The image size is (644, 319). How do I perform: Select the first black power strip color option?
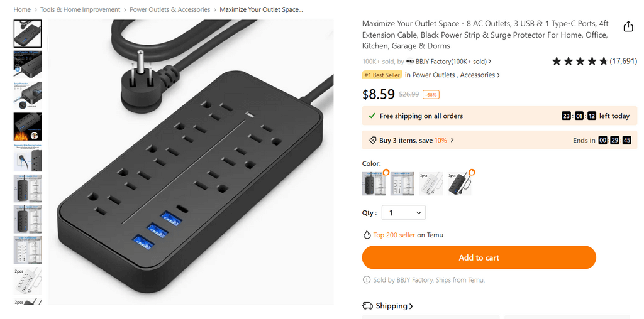[374, 183]
